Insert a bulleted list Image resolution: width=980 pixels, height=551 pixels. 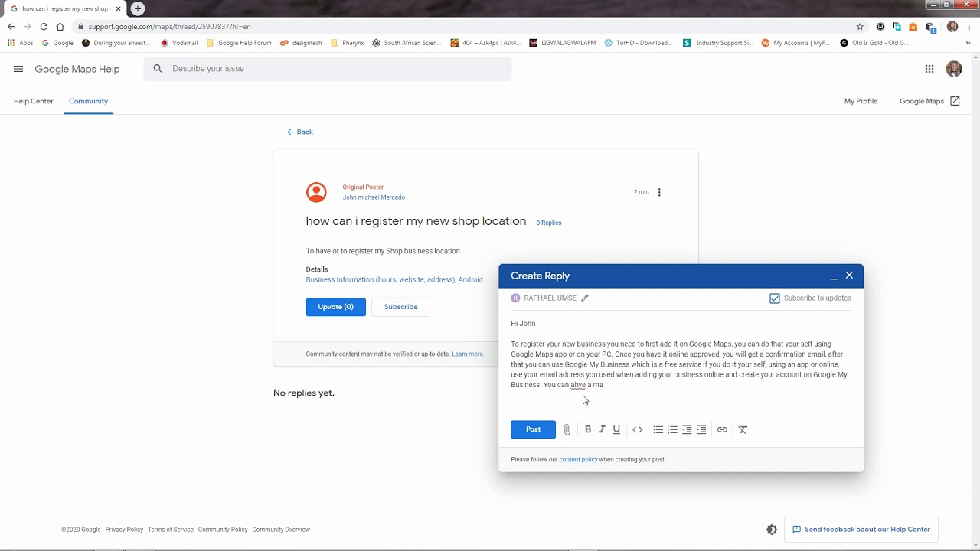(x=658, y=430)
